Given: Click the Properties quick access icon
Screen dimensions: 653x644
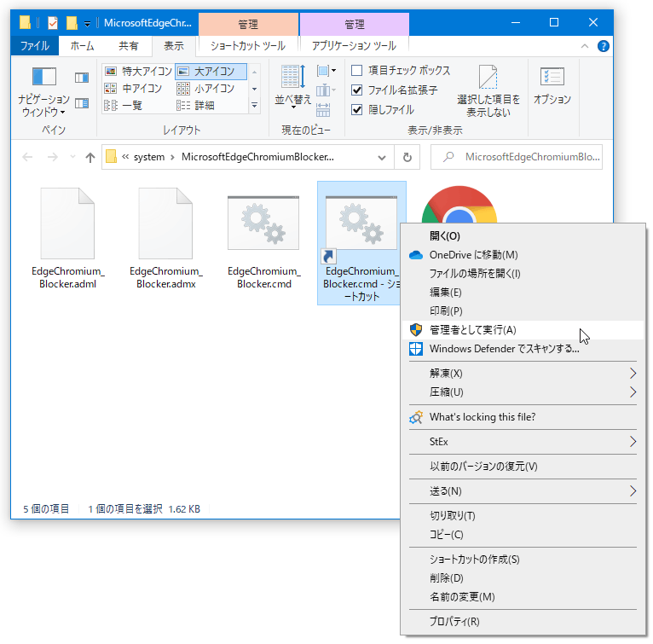Looking at the screenshot, I should click(53, 22).
